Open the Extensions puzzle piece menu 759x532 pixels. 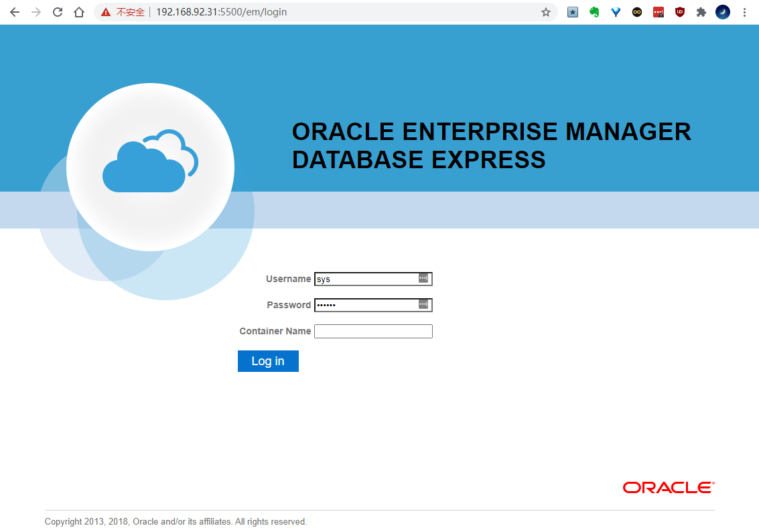point(701,12)
